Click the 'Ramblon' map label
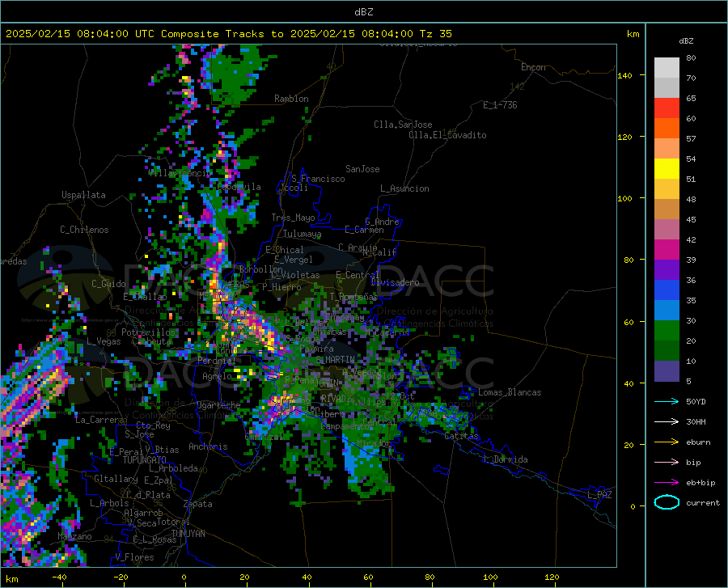The image size is (728, 588). 291,99
